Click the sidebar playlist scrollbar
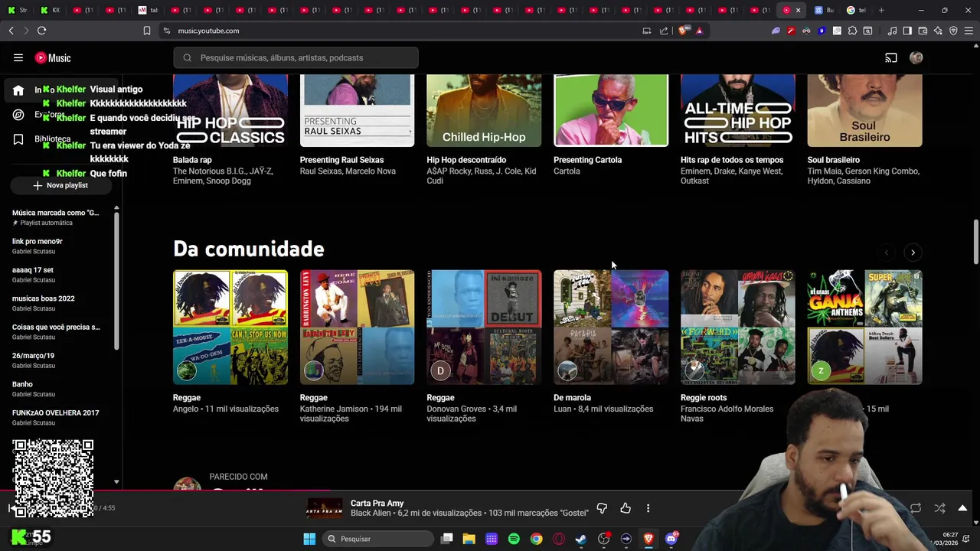This screenshot has height=551, width=980. pos(116,279)
